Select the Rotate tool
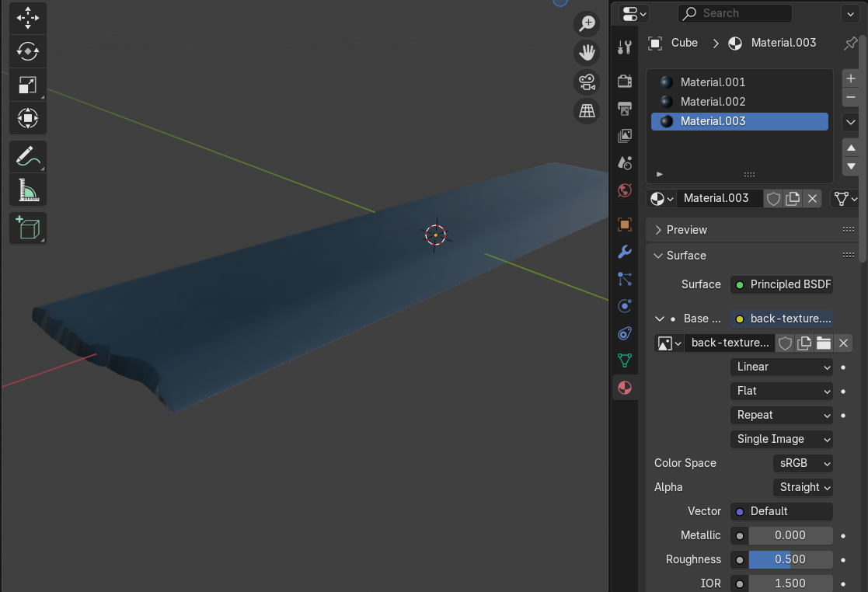The width and height of the screenshot is (868, 592). point(28,51)
